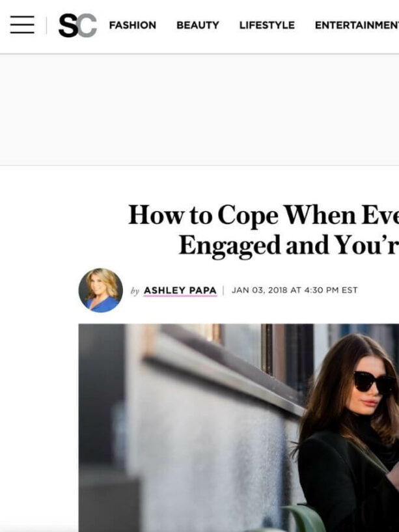Click the empty gray ad banner area
Screen dimensions: 399x532
coord(199,109)
